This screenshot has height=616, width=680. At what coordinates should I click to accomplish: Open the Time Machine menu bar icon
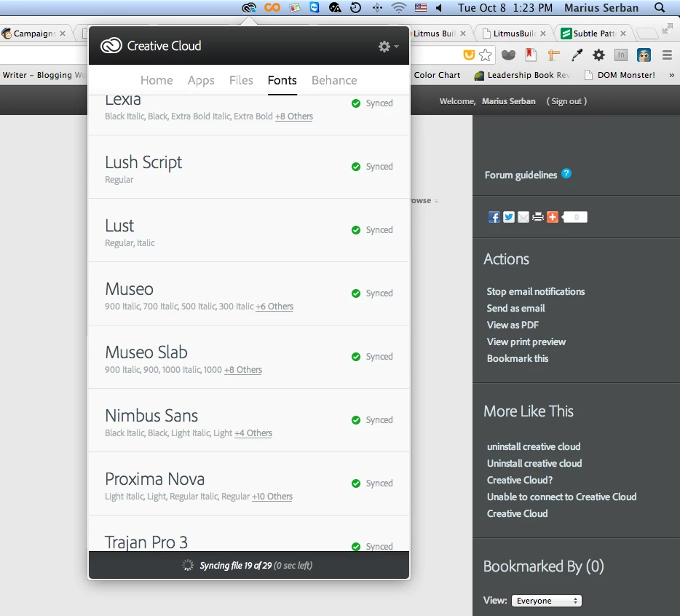355,7
